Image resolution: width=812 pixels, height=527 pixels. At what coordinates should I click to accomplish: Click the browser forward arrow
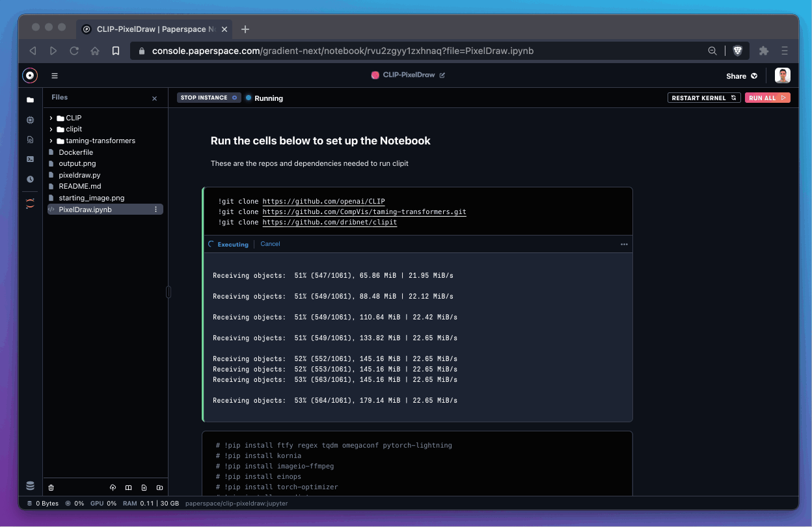(53, 51)
